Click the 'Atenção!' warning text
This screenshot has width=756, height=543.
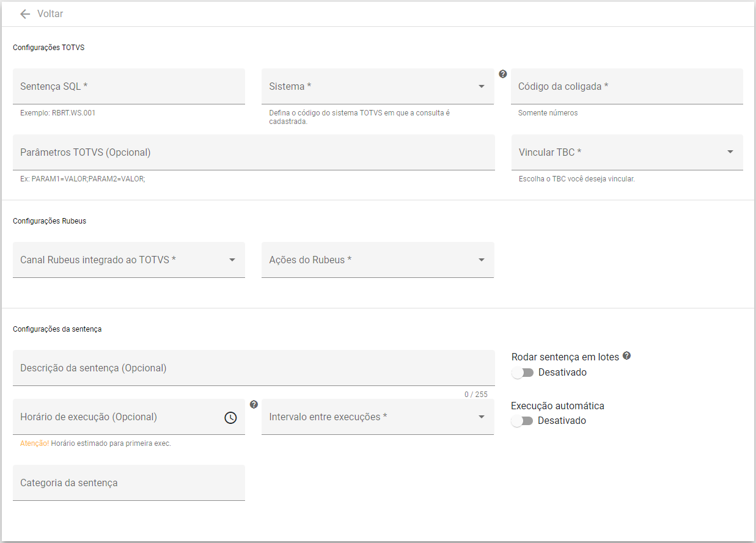tap(34, 443)
